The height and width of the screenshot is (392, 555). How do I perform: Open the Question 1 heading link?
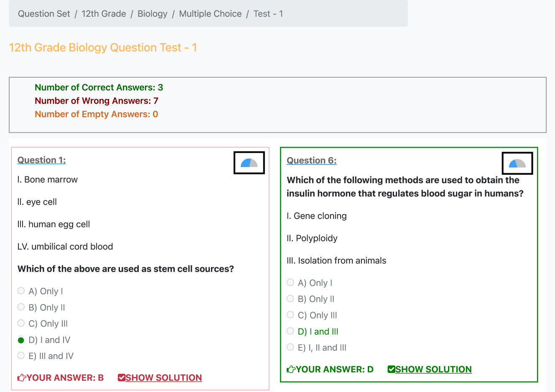[x=41, y=160]
